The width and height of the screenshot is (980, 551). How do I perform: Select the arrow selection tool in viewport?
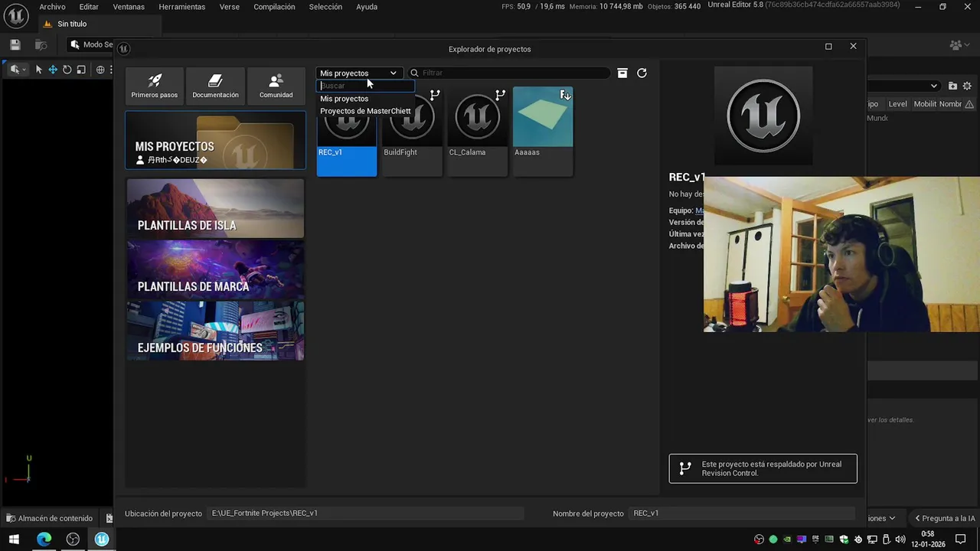(38, 70)
